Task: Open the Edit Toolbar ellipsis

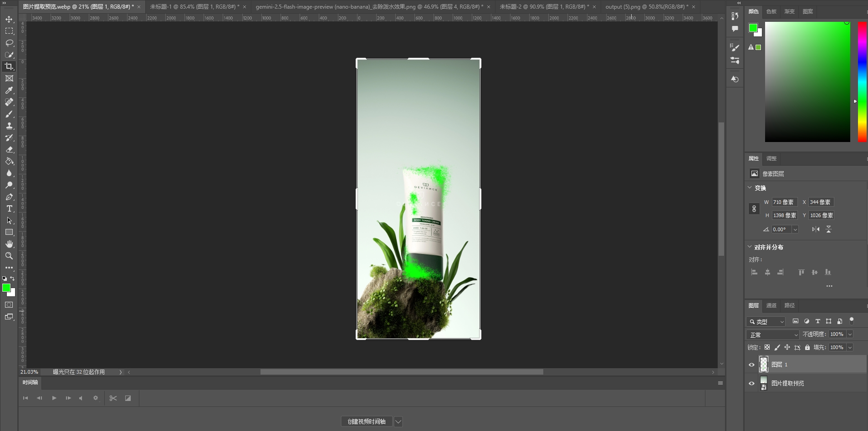Action: click(x=9, y=268)
